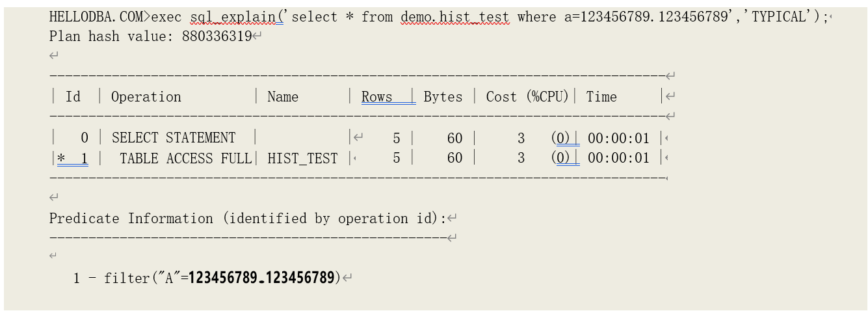The image size is (868, 311).
Task: Click the Cost (%CPU) column header
Action: (x=527, y=97)
